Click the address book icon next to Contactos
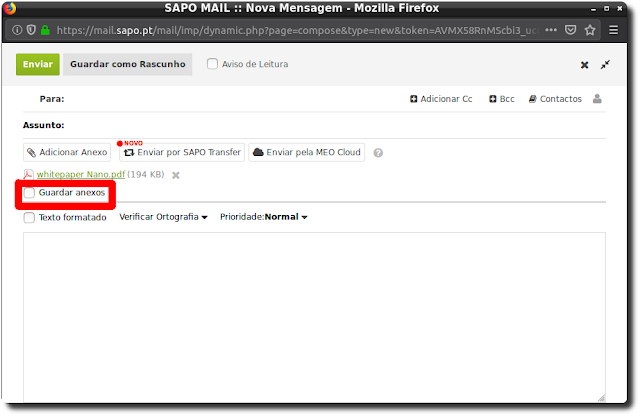640x416 pixels. click(x=533, y=99)
